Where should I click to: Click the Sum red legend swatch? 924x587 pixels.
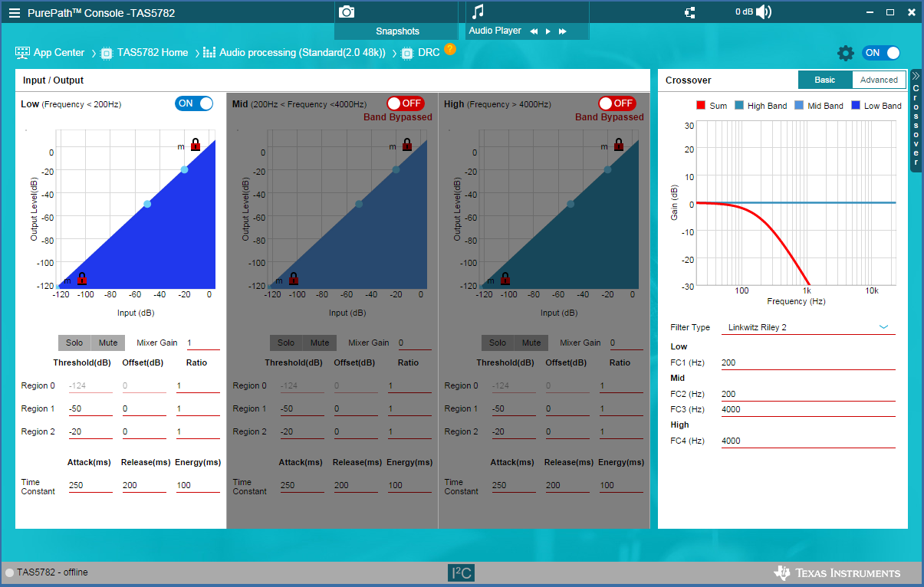tap(700, 105)
